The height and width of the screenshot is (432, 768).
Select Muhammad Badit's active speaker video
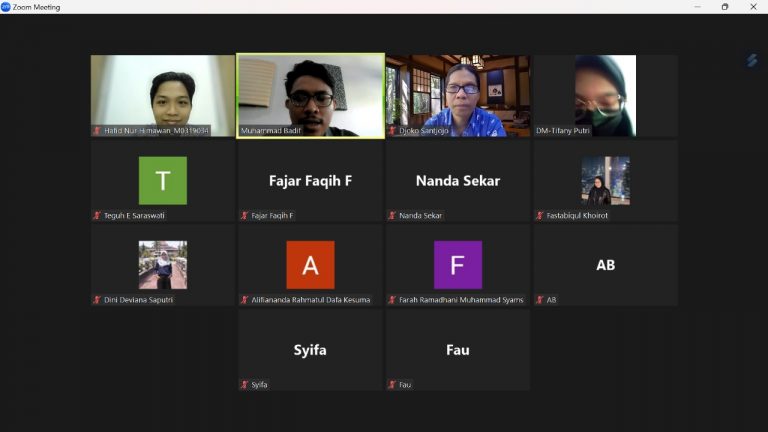[x=311, y=96]
